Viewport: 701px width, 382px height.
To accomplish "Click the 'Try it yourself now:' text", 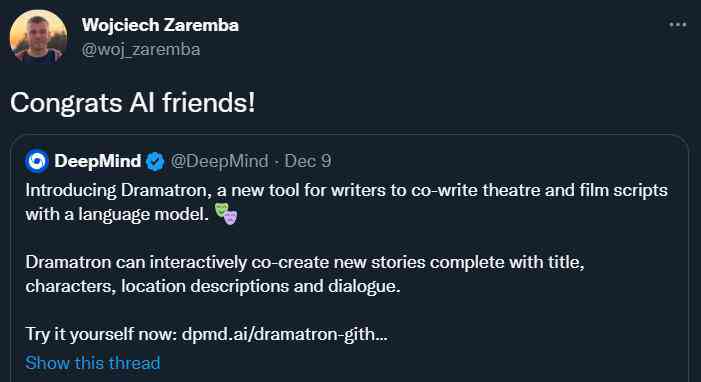I will tap(101, 334).
